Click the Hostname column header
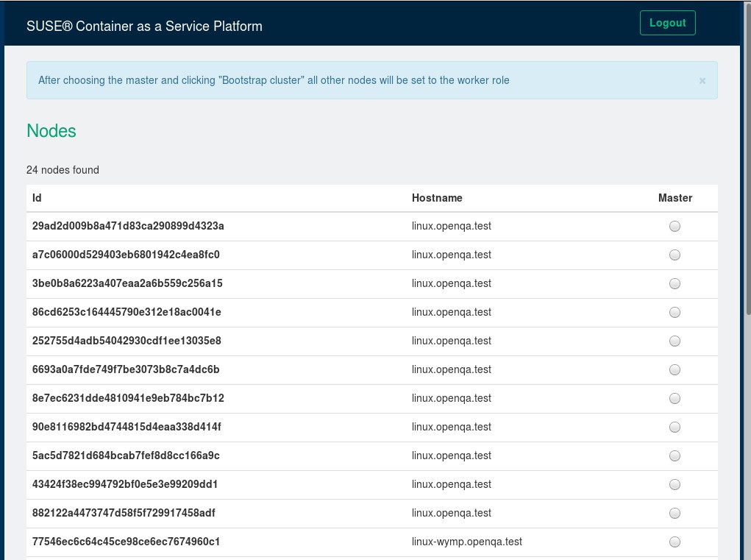This screenshot has width=751, height=560. [x=437, y=198]
